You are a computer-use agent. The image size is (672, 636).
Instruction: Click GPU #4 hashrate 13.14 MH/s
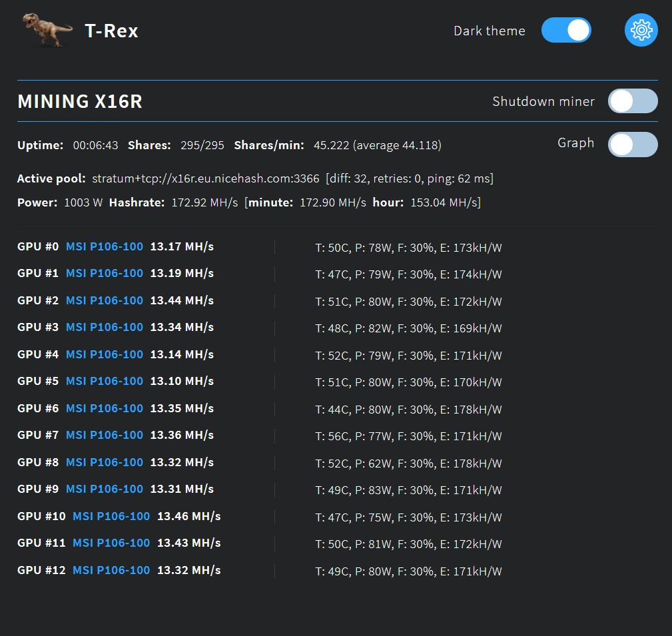coord(182,355)
